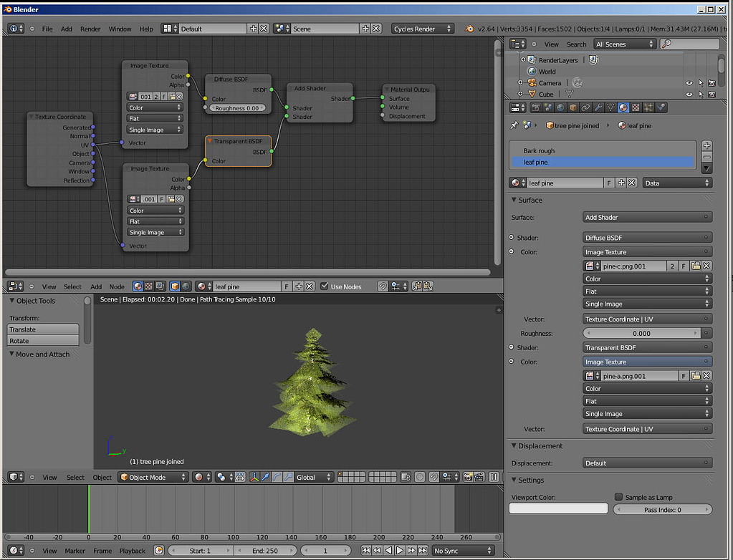
Task: Select compositing node tree type in node editor header
Action: point(160,286)
